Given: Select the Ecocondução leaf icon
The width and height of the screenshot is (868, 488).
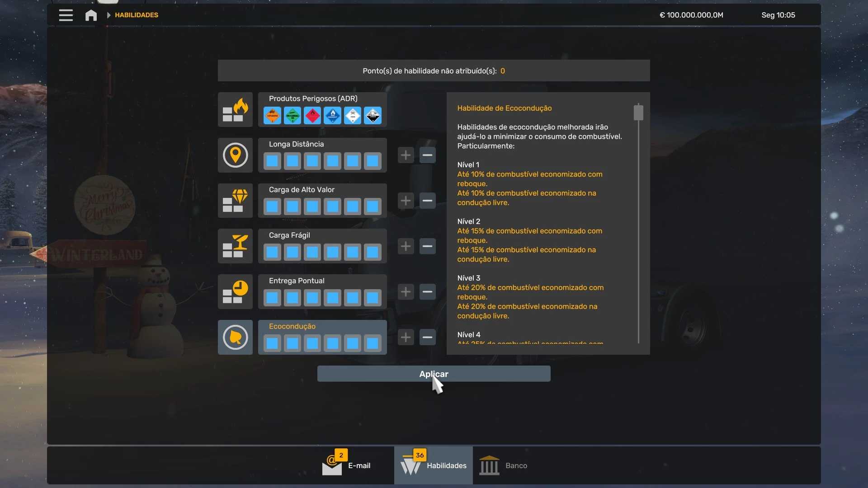Looking at the screenshot, I should click(235, 338).
